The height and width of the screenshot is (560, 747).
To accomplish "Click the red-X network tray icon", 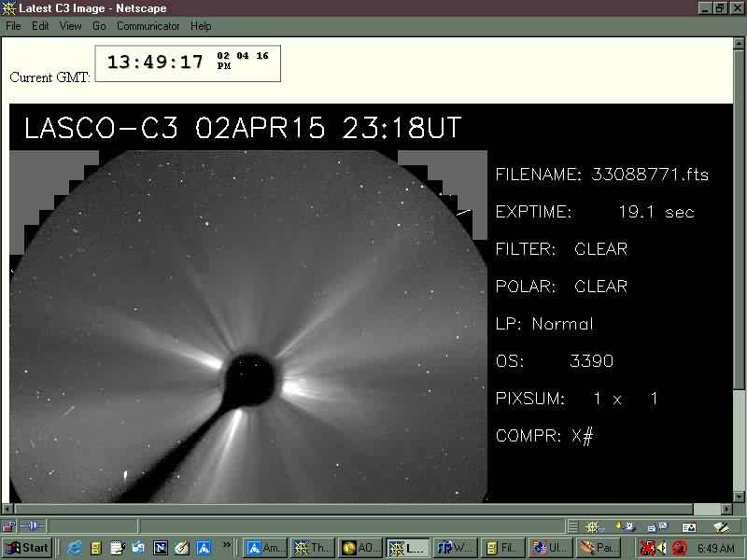I will [647, 548].
